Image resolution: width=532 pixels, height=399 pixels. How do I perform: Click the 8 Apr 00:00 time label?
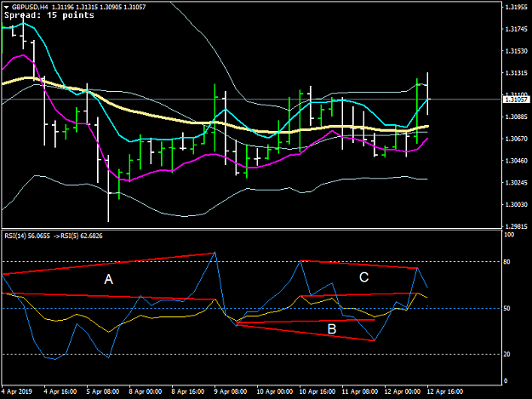(146, 391)
